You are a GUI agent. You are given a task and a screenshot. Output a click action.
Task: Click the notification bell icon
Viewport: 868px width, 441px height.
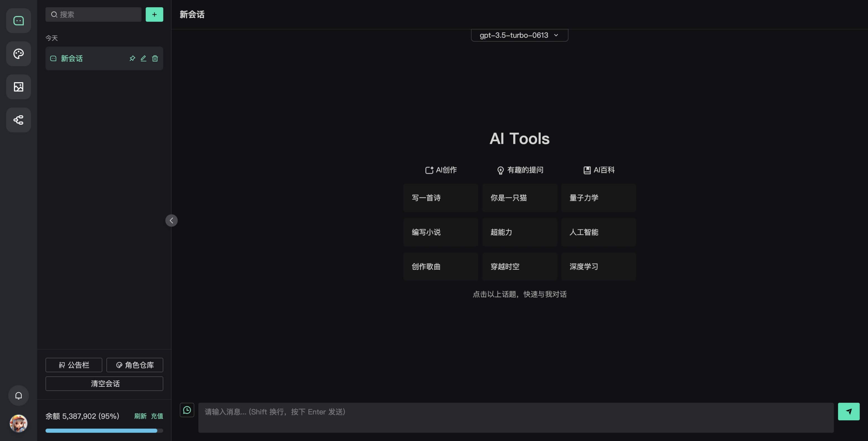pyautogui.click(x=18, y=395)
